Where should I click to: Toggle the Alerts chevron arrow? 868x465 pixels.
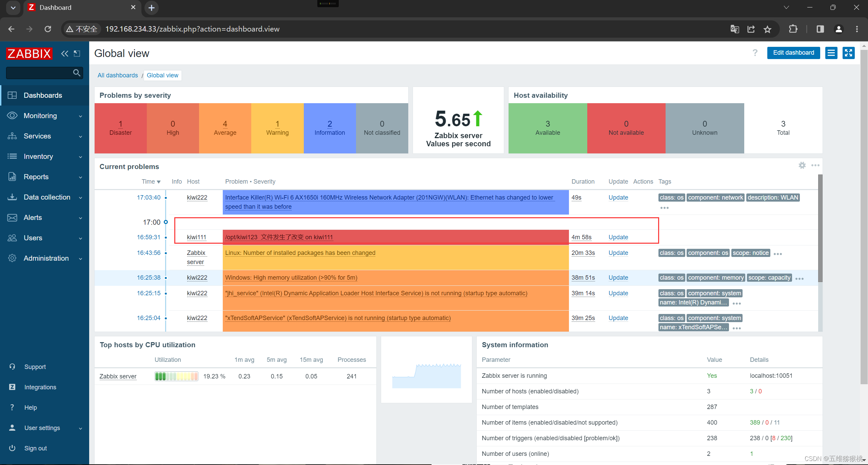point(81,218)
